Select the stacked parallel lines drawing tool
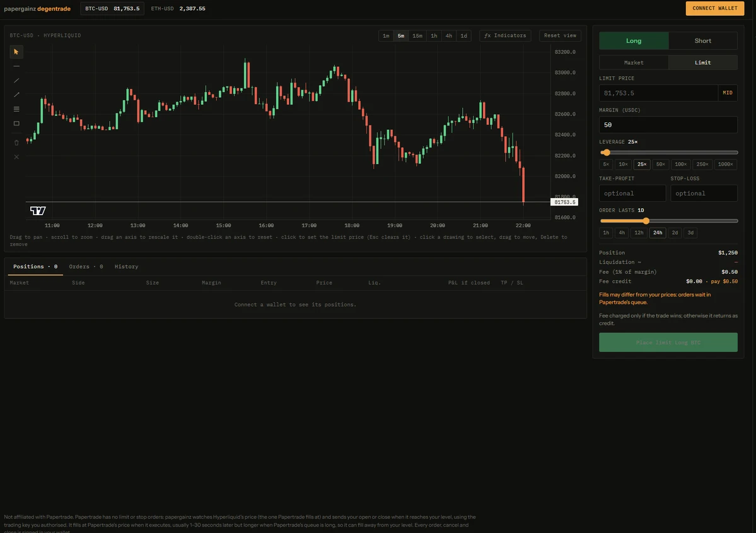Image resolution: width=756 pixels, height=533 pixels. [x=16, y=109]
